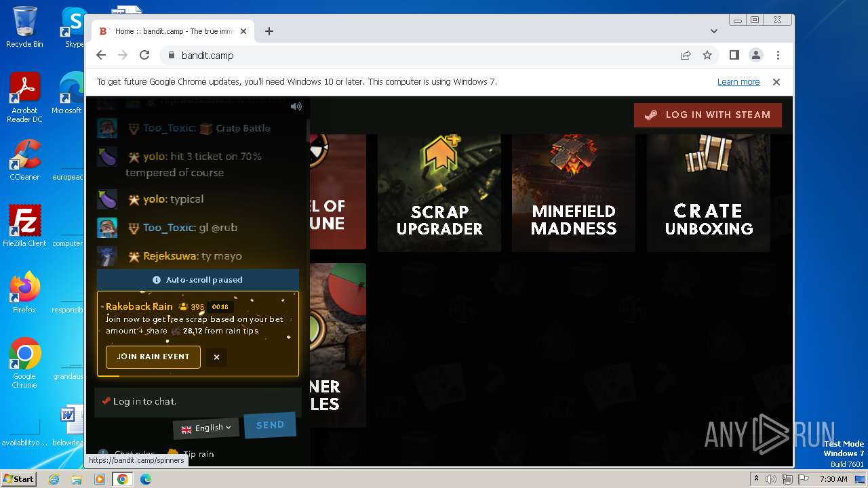The height and width of the screenshot is (488, 868).
Task: Click the info icon in the auto-scroll bar
Action: point(157,280)
